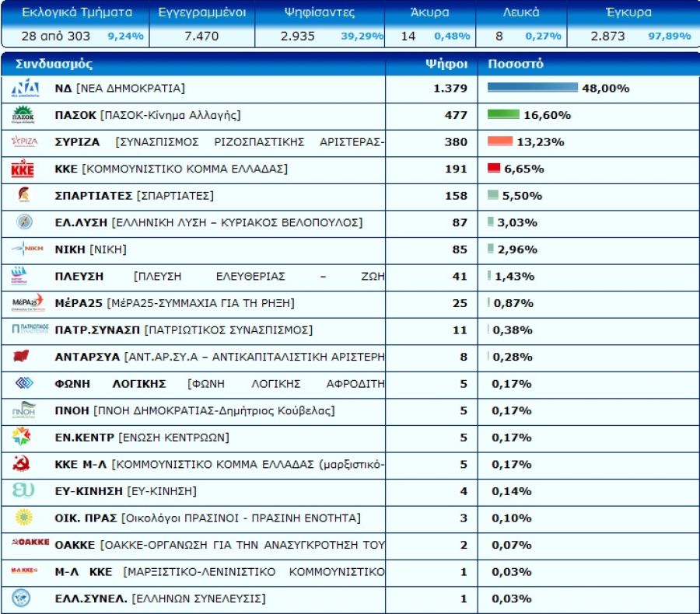Click the Έγκυρα header

pos(629,12)
